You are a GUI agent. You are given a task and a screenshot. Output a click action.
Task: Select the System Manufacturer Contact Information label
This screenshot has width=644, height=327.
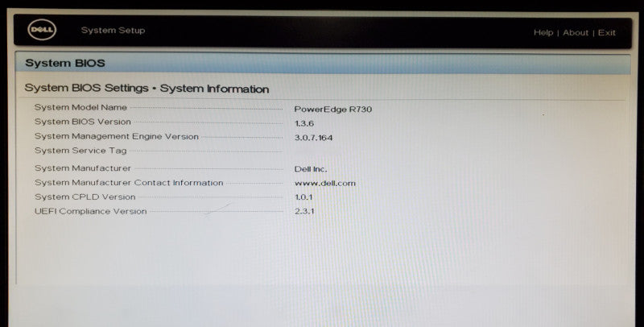click(129, 182)
